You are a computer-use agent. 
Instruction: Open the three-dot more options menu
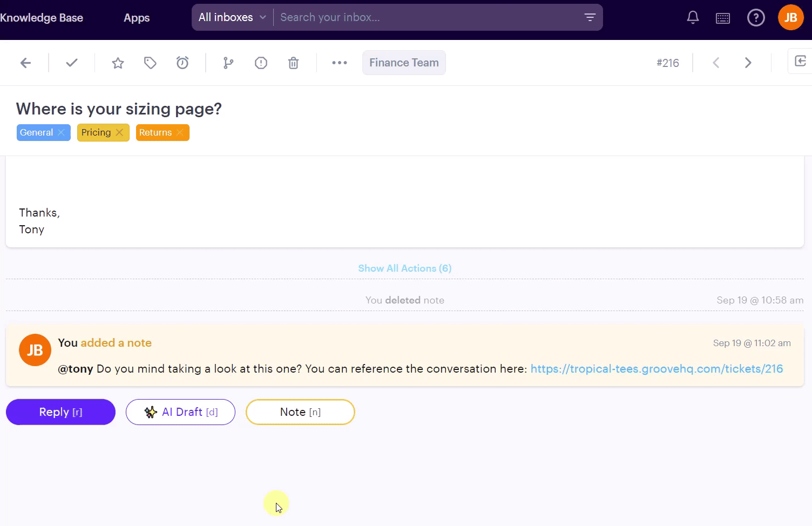click(340, 63)
